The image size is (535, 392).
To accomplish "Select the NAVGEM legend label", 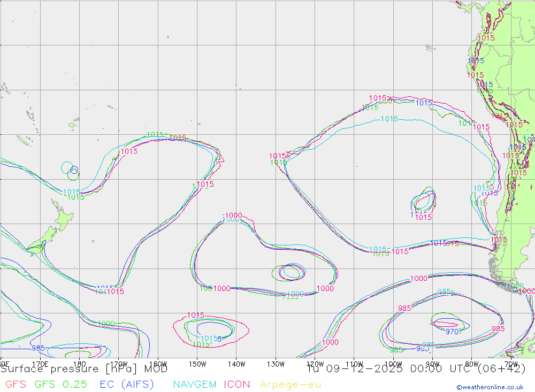I will point(196,384).
